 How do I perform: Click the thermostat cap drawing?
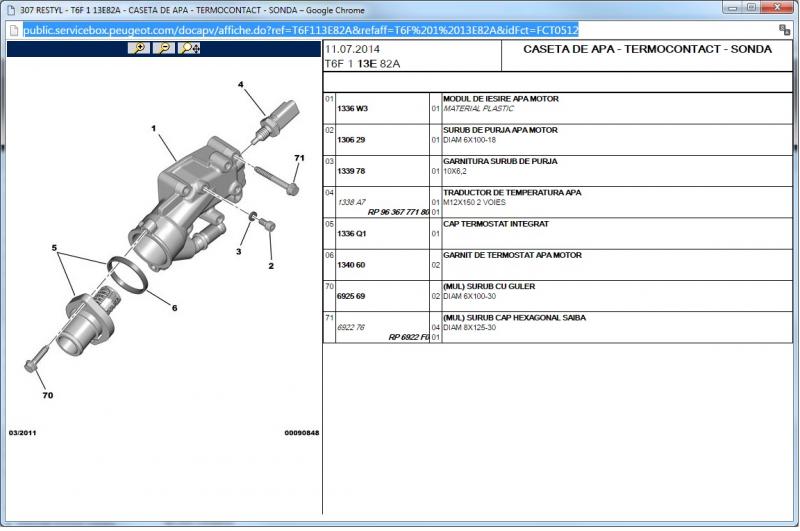click(x=88, y=322)
